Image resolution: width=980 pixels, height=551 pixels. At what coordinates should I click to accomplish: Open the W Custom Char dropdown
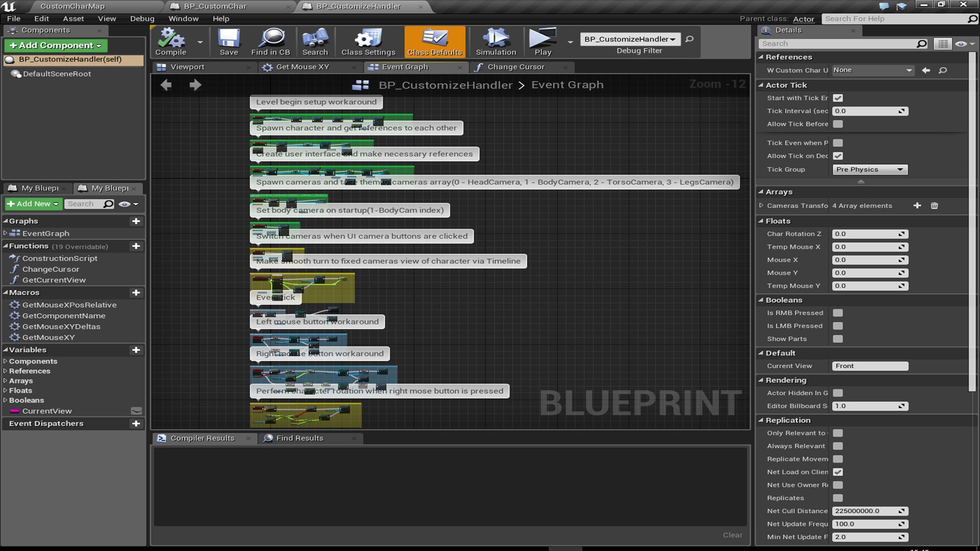[873, 70]
